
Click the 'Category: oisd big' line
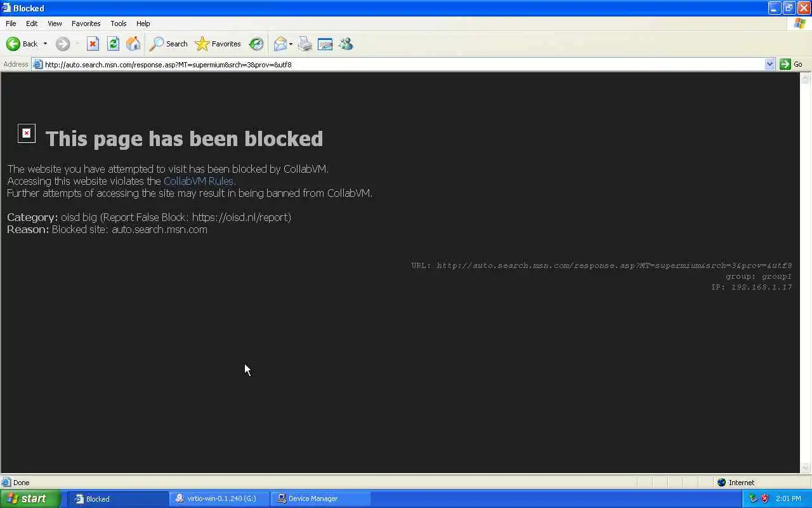click(149, 217)
